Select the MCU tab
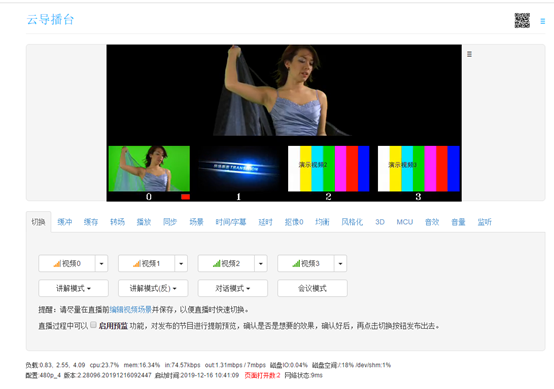The image size is (554, 389). (405, 222)
